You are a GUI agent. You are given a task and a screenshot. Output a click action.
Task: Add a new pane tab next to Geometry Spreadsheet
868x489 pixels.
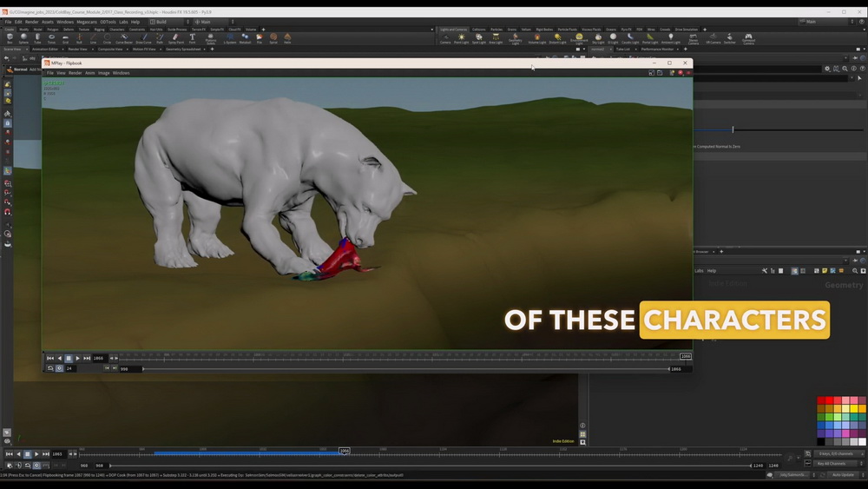(x=212, y=49)
